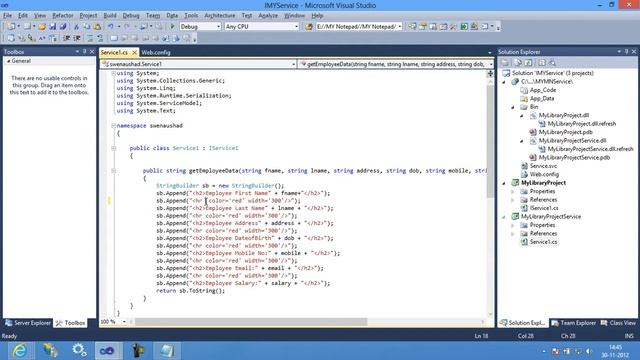Switch to the Class View tab

pos(618,323)
